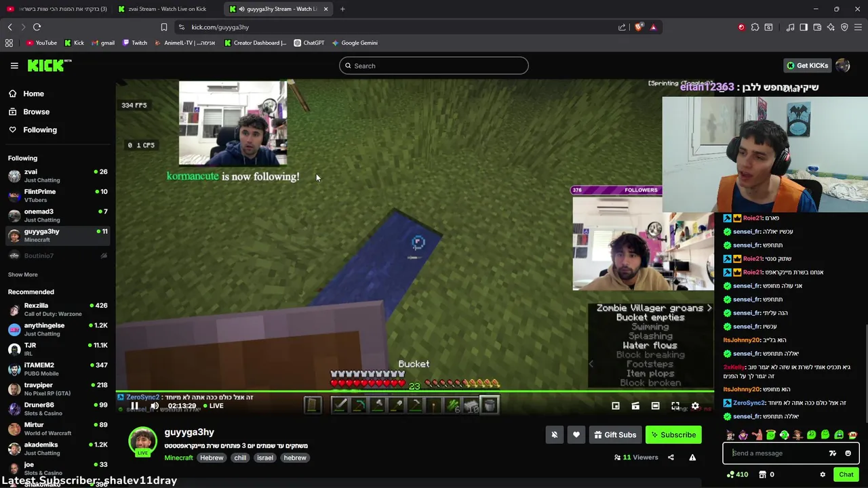Click the address bar URL

[x=220, y=27]
